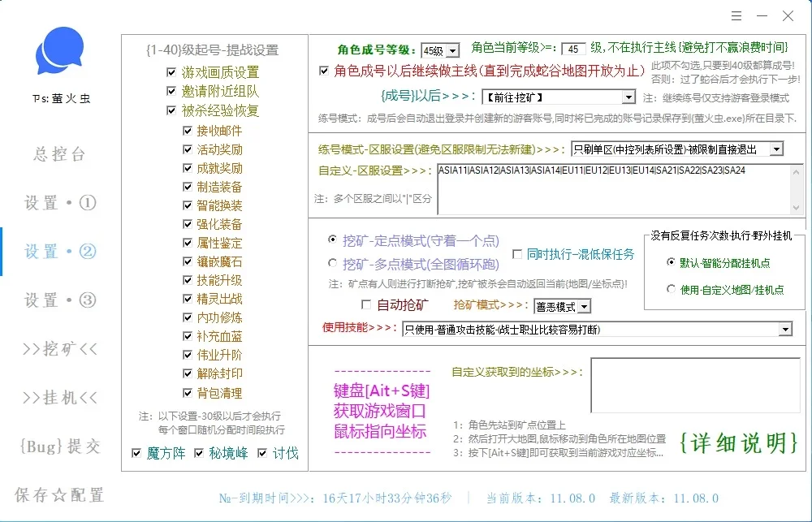
Task: Toggle 制造装备 checkbox
Action: tap(188, 187)
